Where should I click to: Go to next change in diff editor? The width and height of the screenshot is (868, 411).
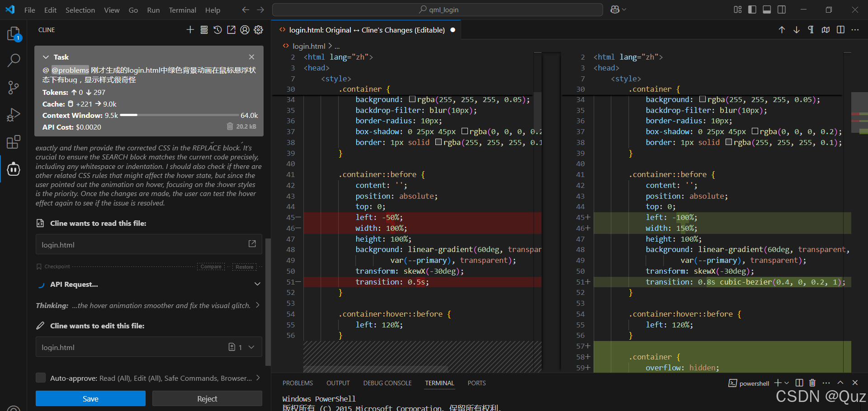(797, 30)
